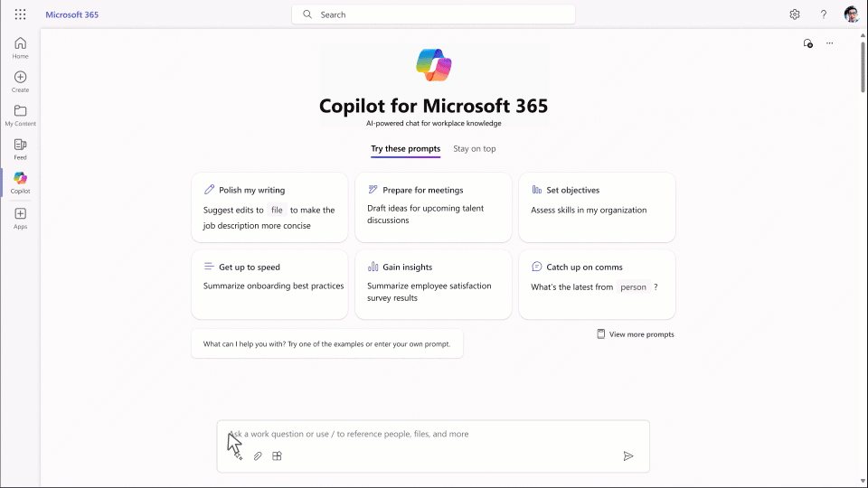Viewport: 868px width, 488px height.
Task: Click View more prompts link
Action: pos(636,334)
